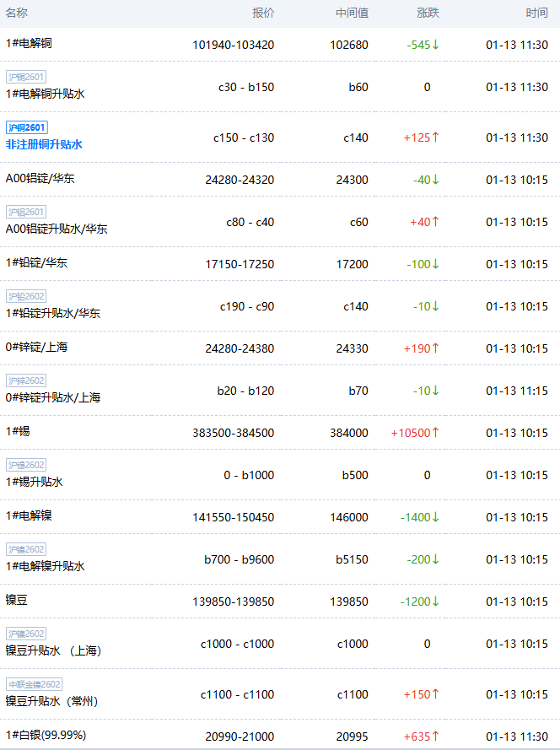The height and width of the screenshot is (750, 560).
Task: Click the 时间 column header
Action: (536, 13)
